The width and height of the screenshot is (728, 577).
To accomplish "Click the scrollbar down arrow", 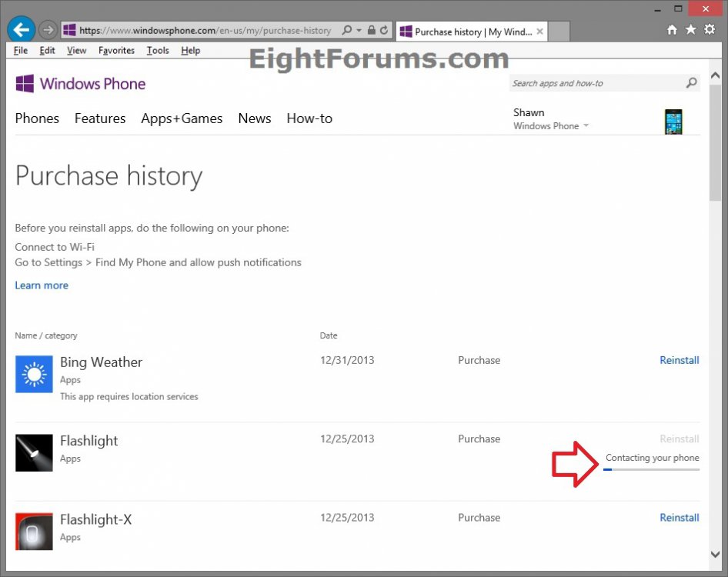I will coord(715,554).
